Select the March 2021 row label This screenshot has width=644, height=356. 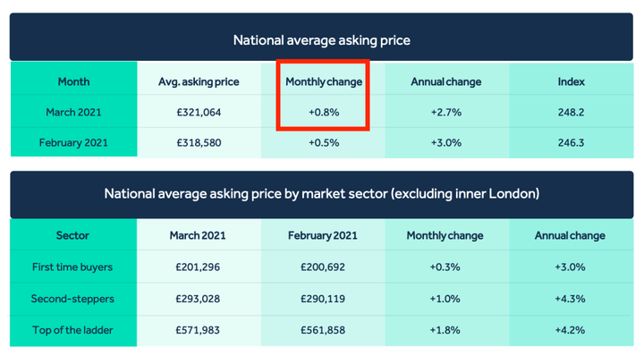coord(73,112)
